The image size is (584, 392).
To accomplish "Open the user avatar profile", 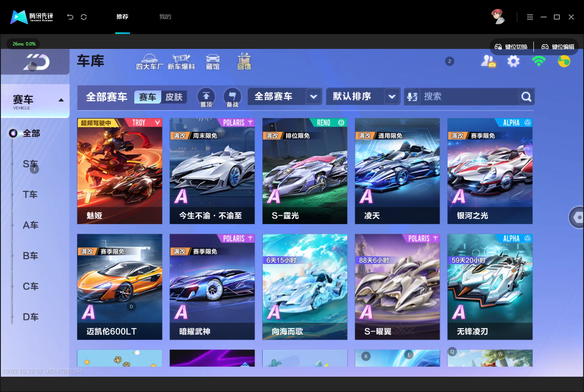I will tap(498, 17).
